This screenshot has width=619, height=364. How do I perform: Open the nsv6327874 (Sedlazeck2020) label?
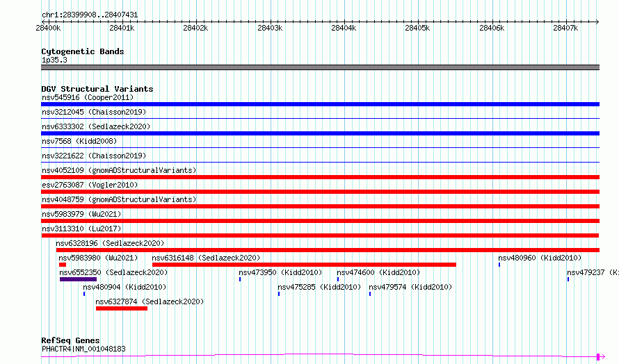click(150, 301)
